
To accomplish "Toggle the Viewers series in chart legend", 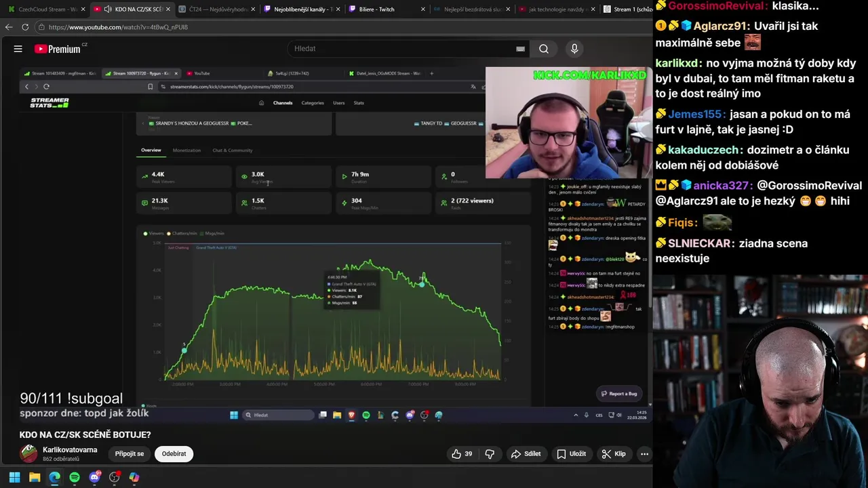I will [x=153, y=233].
